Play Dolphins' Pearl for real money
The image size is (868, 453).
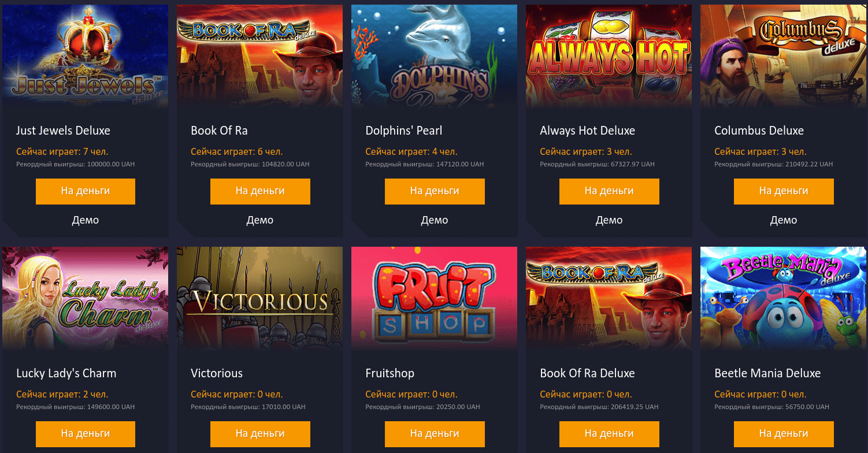pos(435,191)
